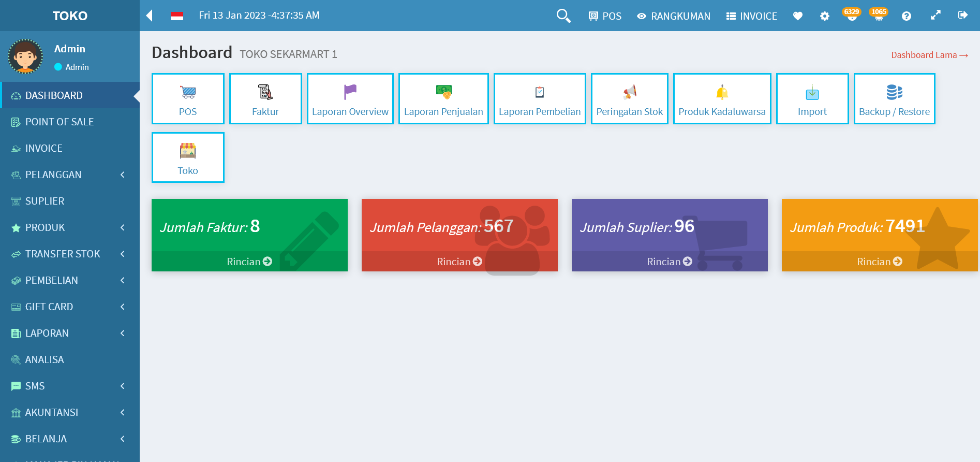Click the heart favorites icon
The width and height of the screenshot is (980, 462).
point(797,16)
